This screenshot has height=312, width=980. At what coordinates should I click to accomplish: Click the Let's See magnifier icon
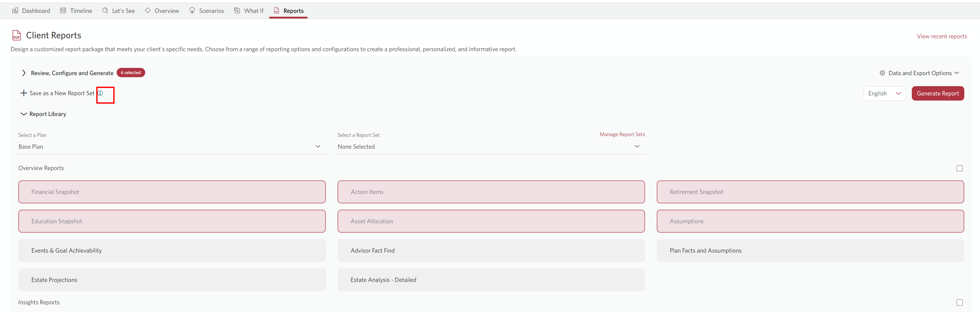[105, 11]
